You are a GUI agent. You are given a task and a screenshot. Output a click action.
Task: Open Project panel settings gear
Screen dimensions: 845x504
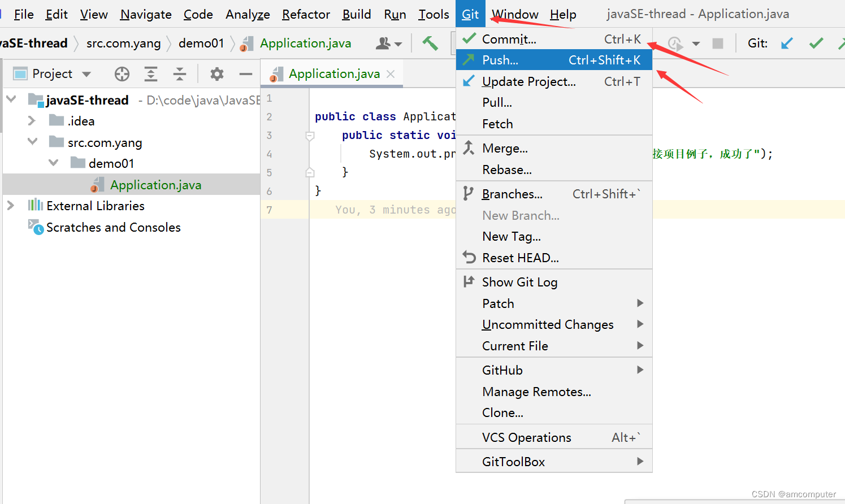[x=217, y=73]
